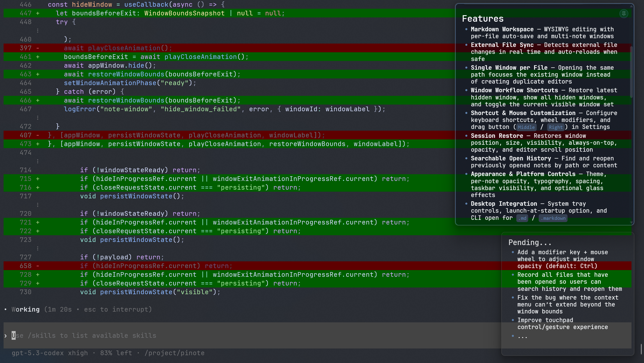Click 'appWindow.hide()' on line 462
The image size is (644, 363).
point(120,65)
